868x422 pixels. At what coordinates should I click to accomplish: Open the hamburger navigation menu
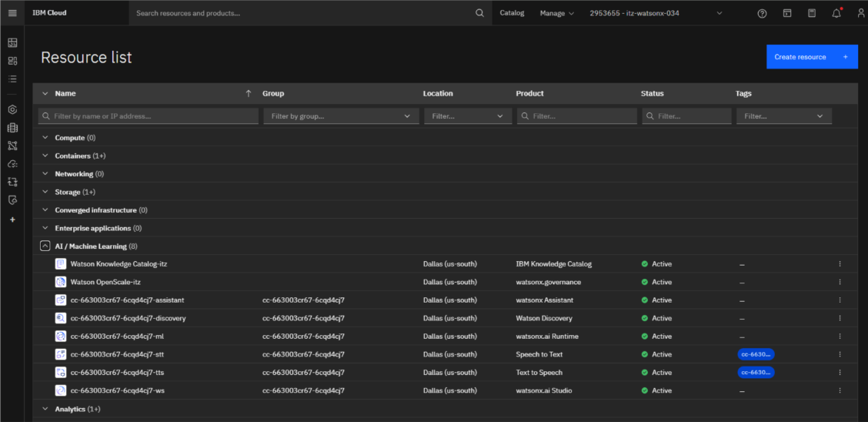pos(12,13)
